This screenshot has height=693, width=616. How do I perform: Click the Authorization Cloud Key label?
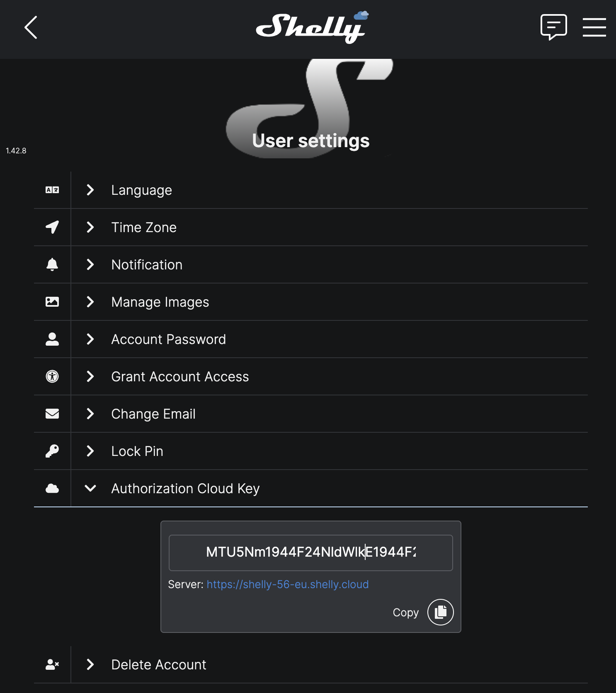185,489
